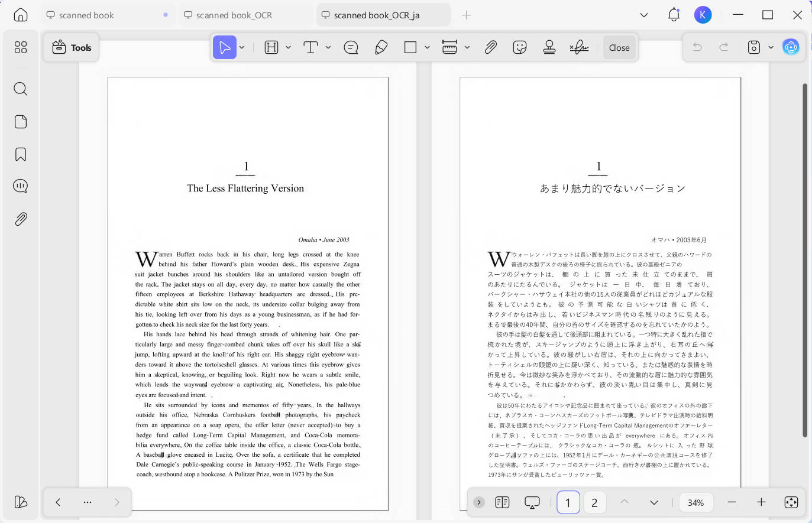Image resolution: width=812 pixels, height=523 pixels.
Task: Go to the Home icon
Action: [21, 15]
